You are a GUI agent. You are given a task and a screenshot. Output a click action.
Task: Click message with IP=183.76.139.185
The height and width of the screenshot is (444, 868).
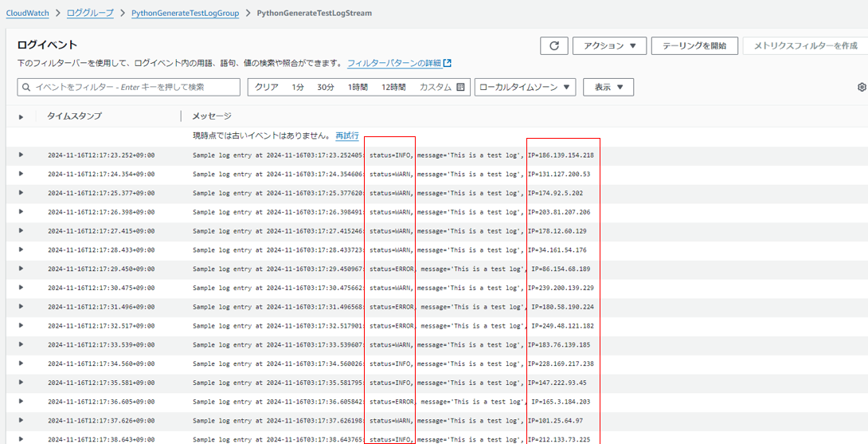pyautogui.click(x=391, y=345)
